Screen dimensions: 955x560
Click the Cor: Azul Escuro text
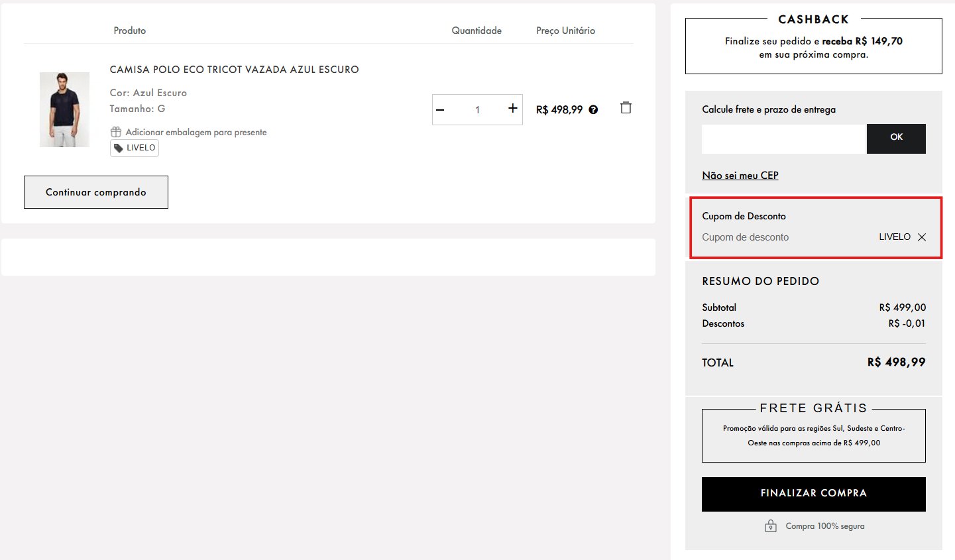[148, 93]
